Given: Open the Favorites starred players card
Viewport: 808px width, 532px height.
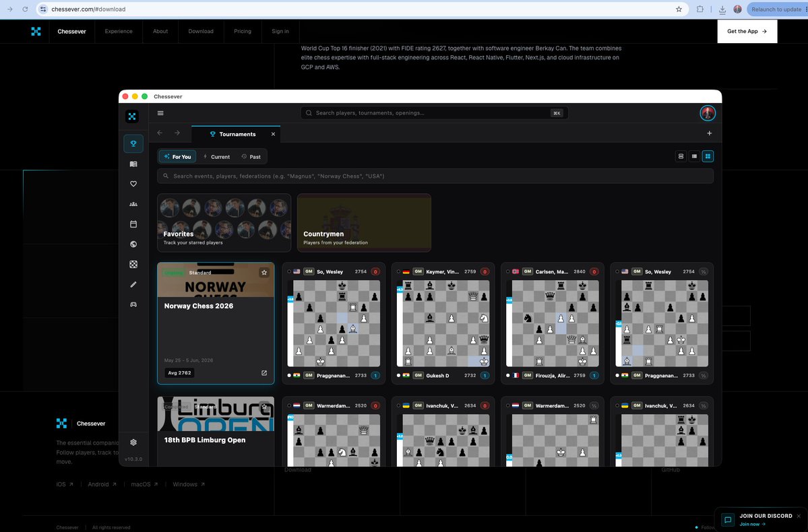Looking at the screenshot, I should 224,223.
